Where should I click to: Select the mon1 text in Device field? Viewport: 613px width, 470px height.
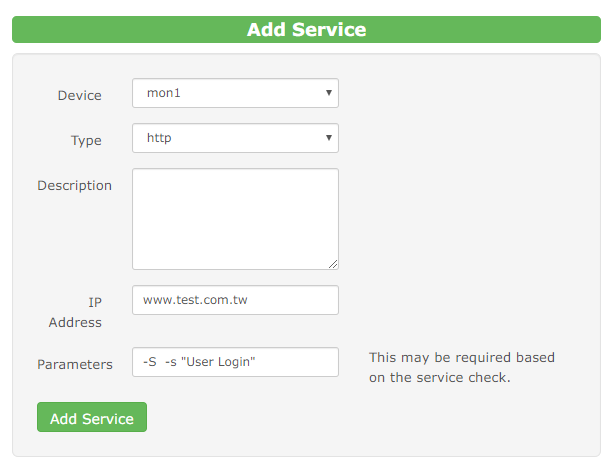point(163,93)
